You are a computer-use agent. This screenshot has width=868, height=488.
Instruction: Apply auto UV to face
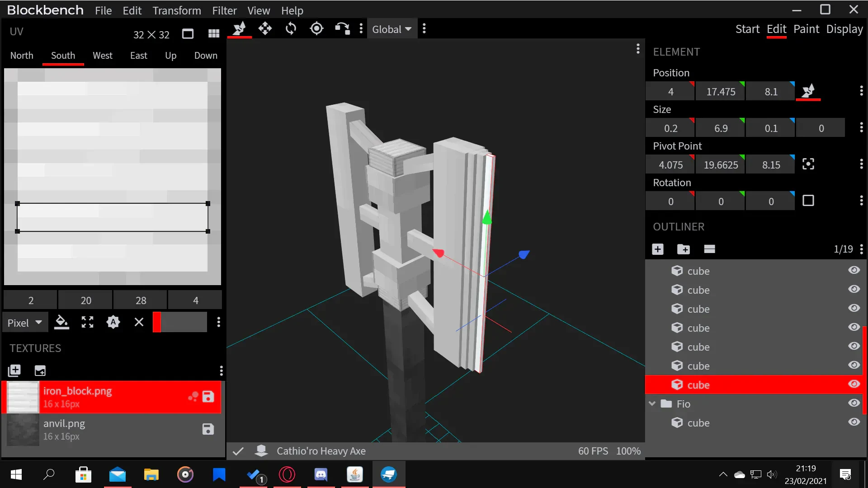113,322
